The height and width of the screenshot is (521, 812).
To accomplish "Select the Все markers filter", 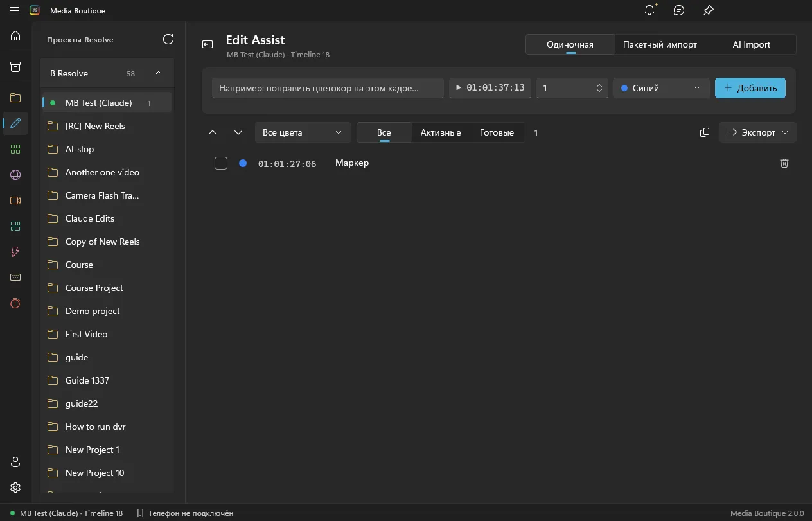I will pyautogui.click(x=384, y=132).
